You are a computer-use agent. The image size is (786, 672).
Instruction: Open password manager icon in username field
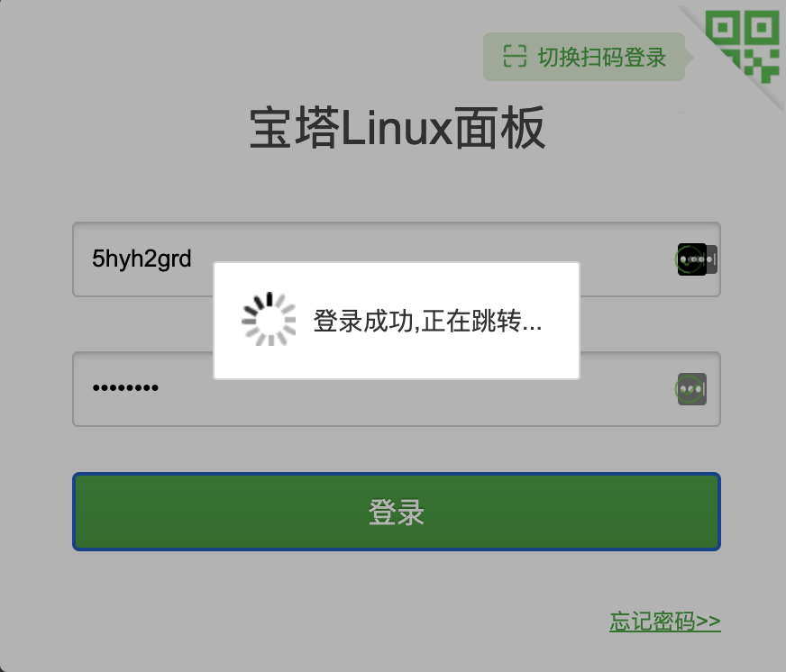pyautogui.click(x=697, y=259)
